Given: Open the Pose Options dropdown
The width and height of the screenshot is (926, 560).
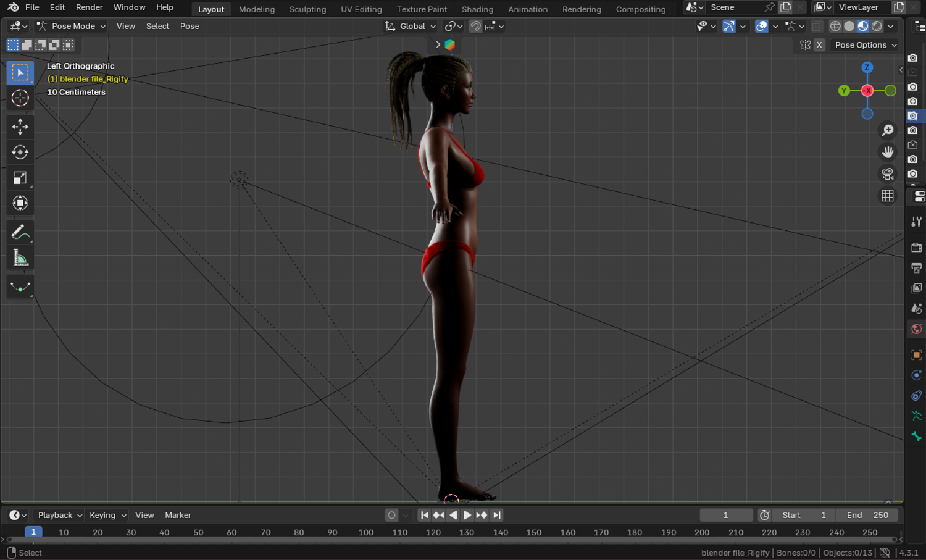Looking at the screenshot, I should (x=864, y=45).
